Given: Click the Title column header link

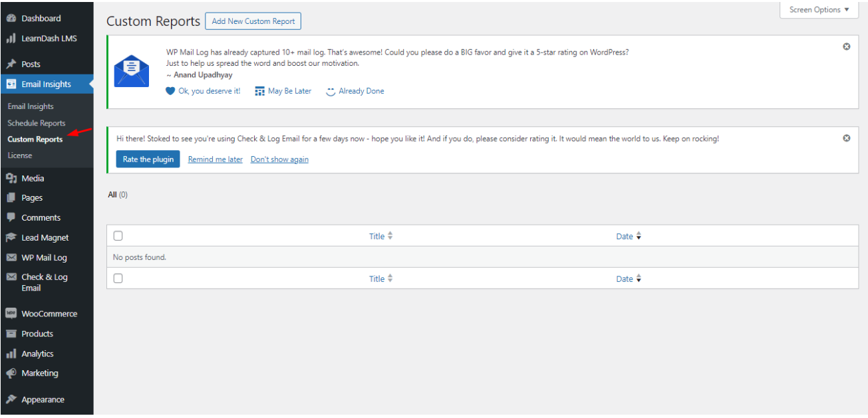Looking at the screenshot, I should pyautogui.click(x=377, y=236).
